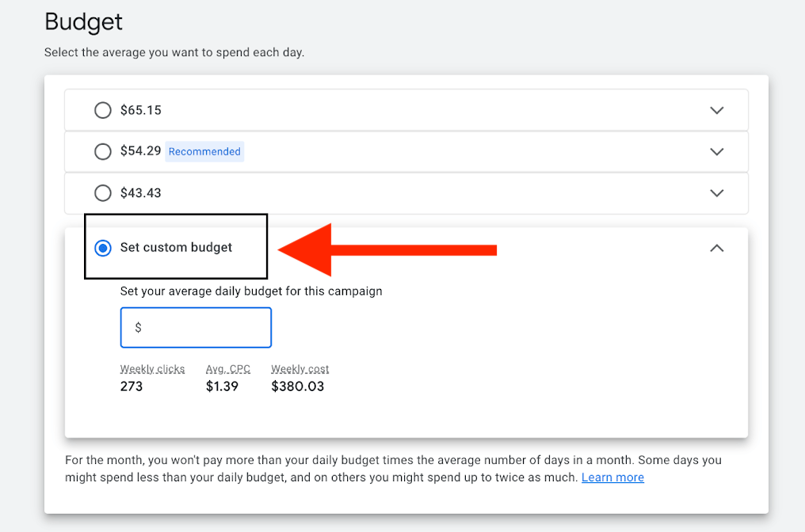
Task: Click the Recommended badge
Action: tap(204, 151)
